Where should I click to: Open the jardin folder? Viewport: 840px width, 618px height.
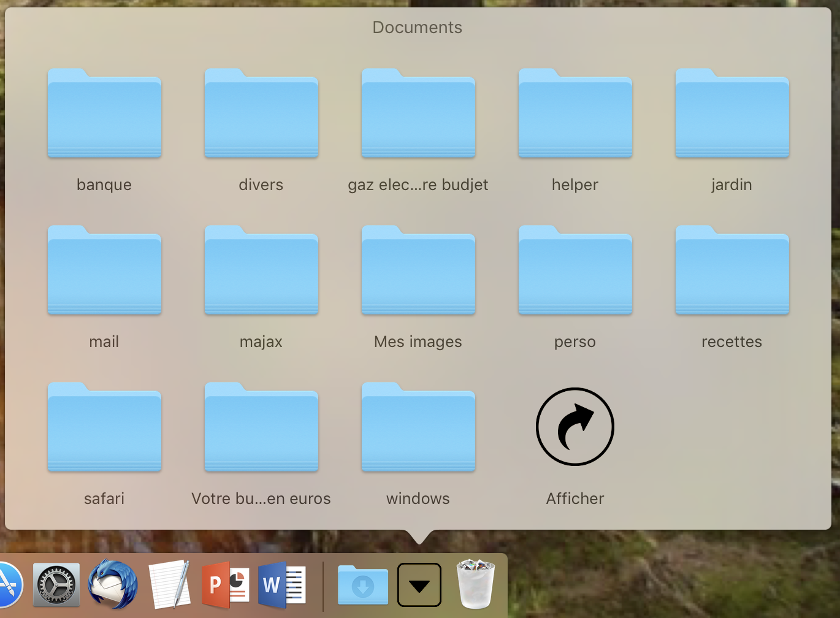pos(732,114)
